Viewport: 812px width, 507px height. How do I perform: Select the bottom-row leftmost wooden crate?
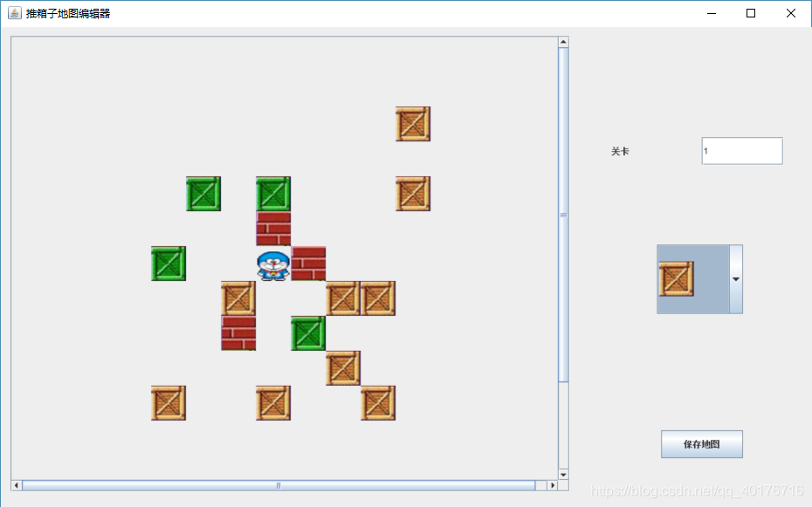pos(169,402)
